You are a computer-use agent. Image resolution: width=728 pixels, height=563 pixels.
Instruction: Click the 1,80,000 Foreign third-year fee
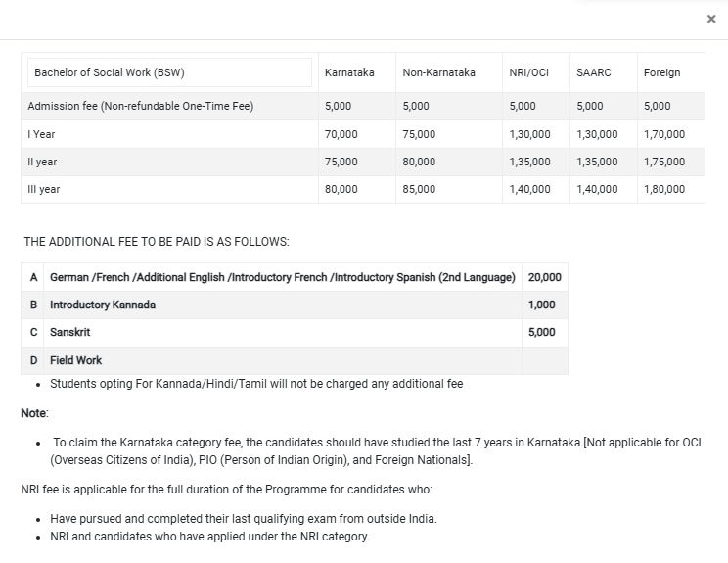pyautogui.click(x=664, y=189)
